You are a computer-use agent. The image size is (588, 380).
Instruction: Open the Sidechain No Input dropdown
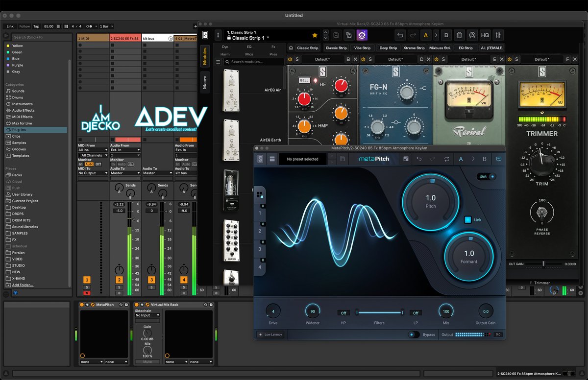click(147, 315)
